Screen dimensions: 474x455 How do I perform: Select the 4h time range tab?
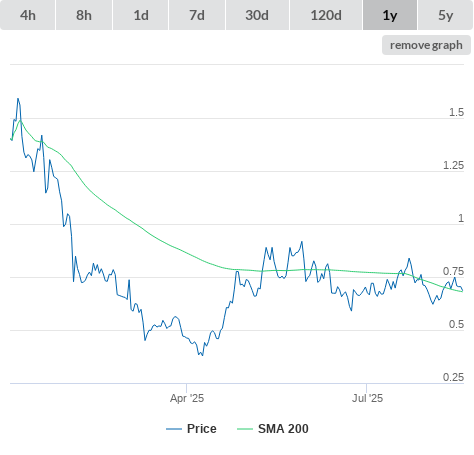click(x=28, y=15)
